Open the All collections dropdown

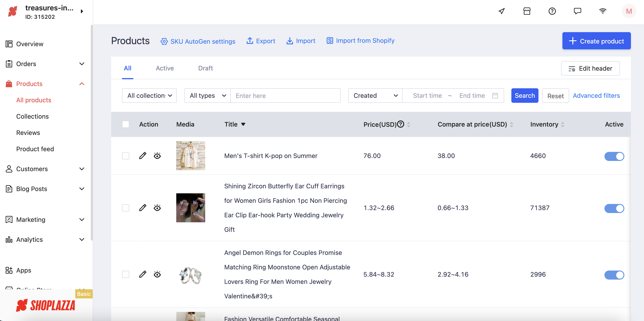(149, 95)
